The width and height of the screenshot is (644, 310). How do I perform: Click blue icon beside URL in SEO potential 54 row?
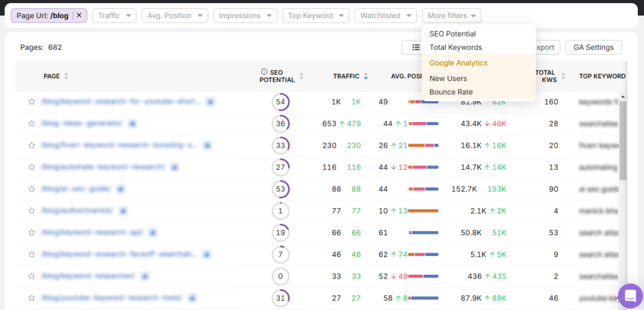pyautogui.click(x=210, y=101)
